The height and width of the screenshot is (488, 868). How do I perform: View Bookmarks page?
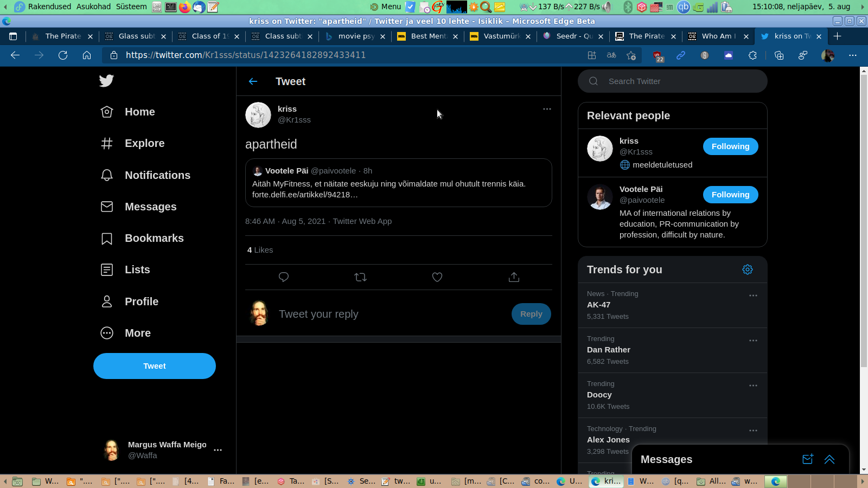tap(142, 238)
